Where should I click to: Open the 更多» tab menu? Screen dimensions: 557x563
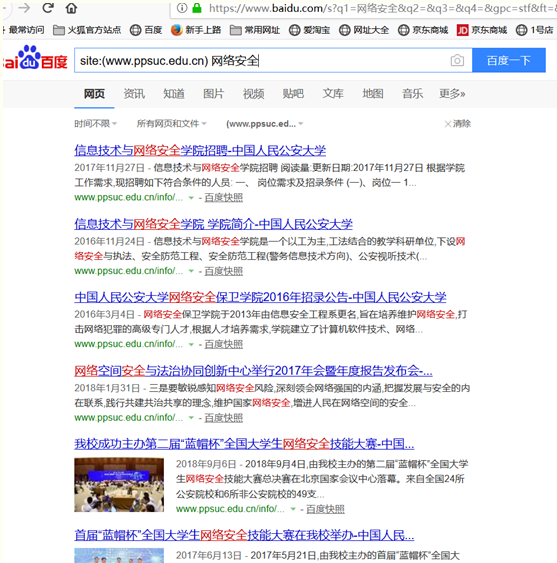point(452,94)
